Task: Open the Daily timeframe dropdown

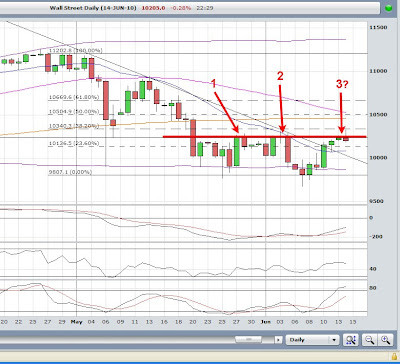Action: tap(313, 340)
